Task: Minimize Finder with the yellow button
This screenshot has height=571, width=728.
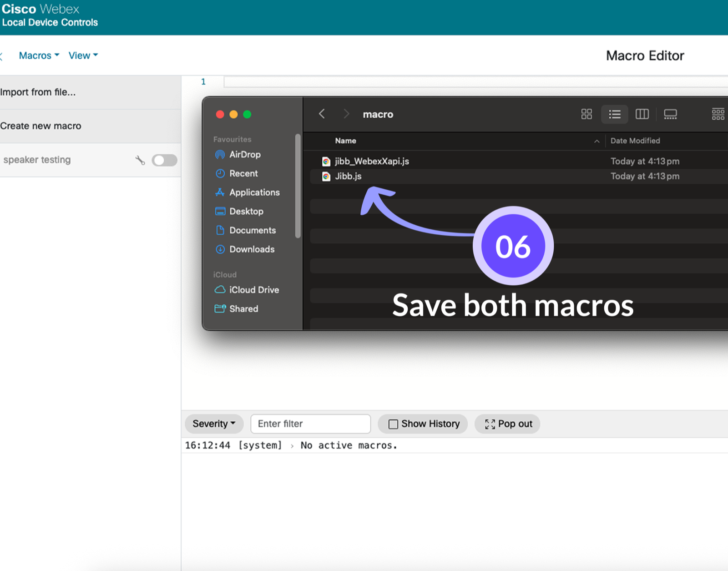Action: tap(233, 114)
